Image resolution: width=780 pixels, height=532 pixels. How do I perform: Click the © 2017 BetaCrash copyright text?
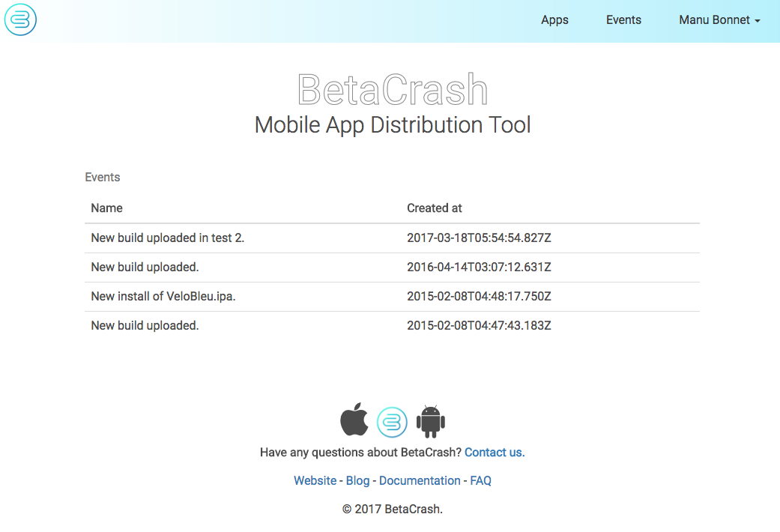(x=393, y=509)
